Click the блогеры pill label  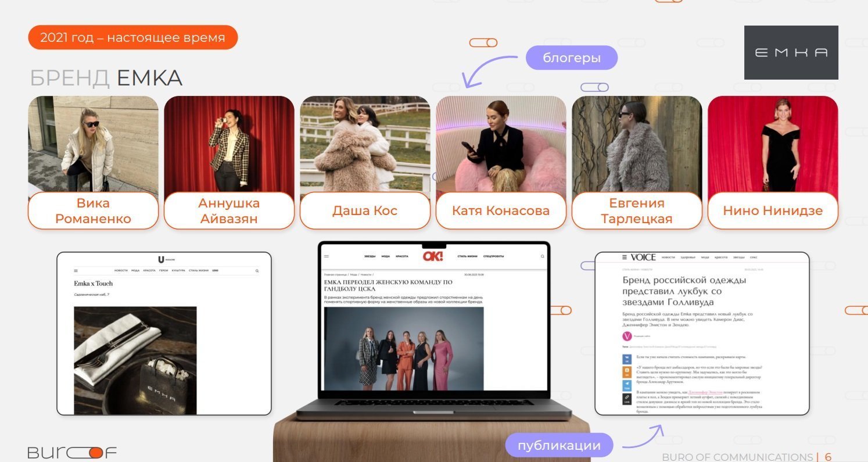coord(572,58)
